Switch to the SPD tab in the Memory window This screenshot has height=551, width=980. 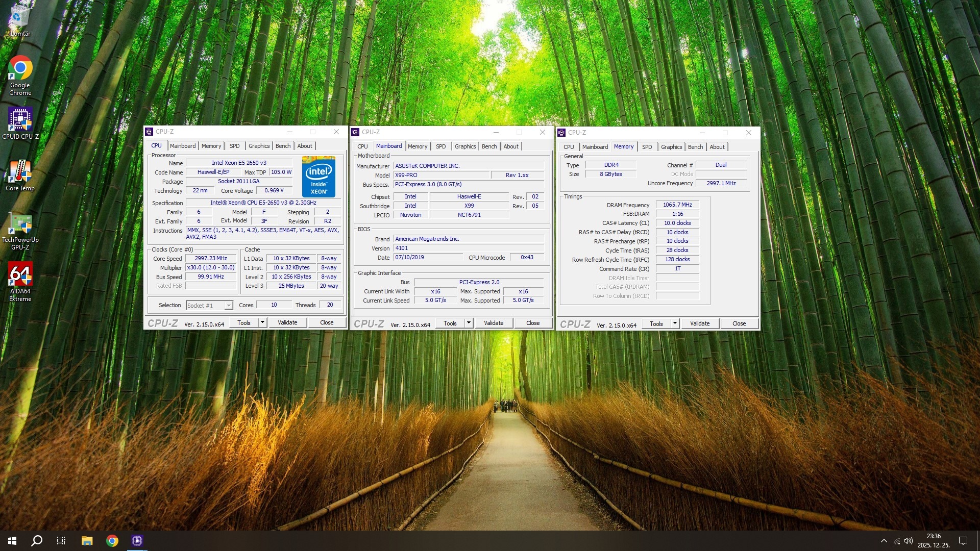coord(647,147)
